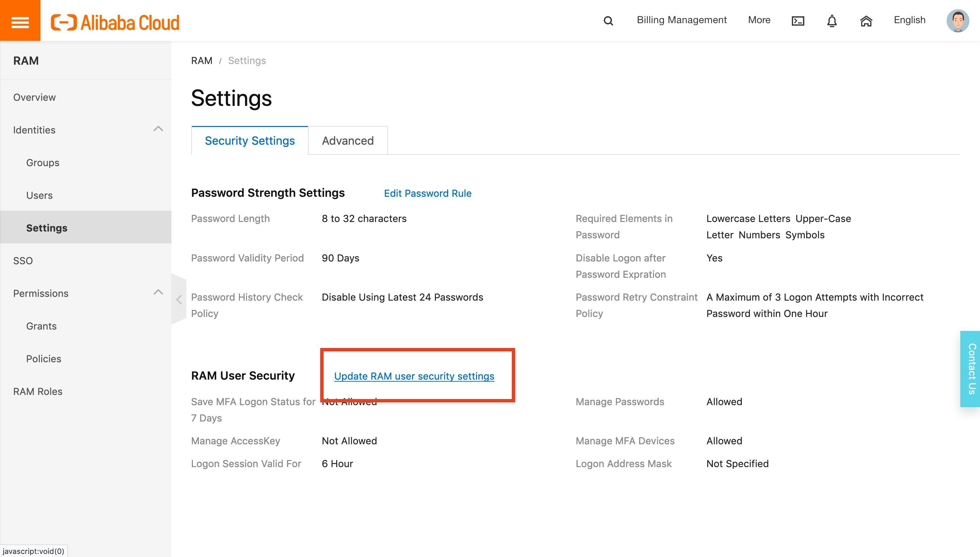Click the Logon Session Valid For label
Viewport: 980px width, 557px height.
246,463
